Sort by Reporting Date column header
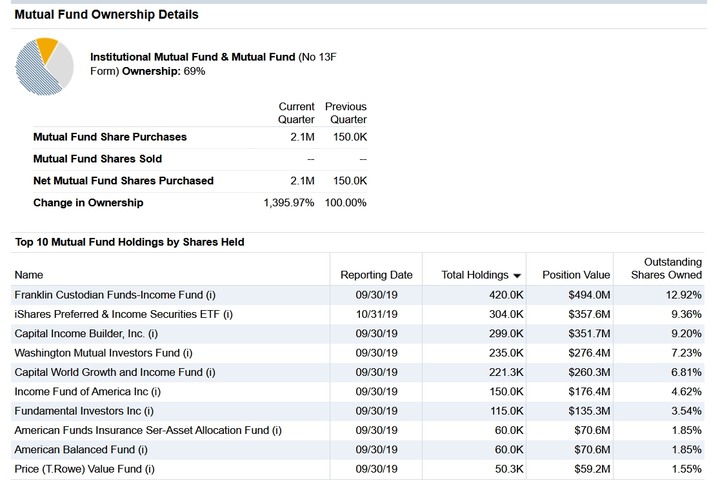Image resolution: width=720 pixels, height=481 pixels. click(x=376, y=275)
